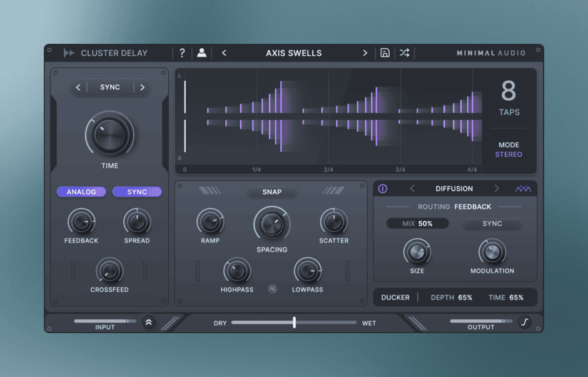Open the user account profile icon
This screenshot has width=588, height=377.
pyautogui.click(x=201, y=53)
